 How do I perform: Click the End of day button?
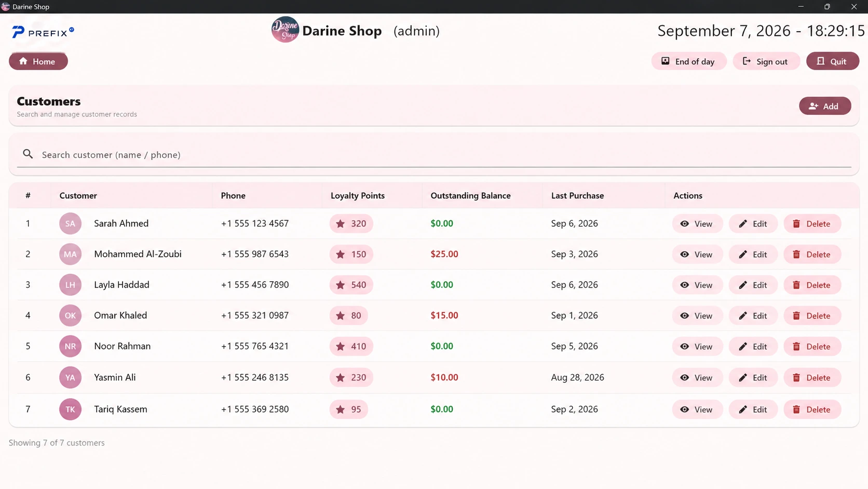pos(688,61)
